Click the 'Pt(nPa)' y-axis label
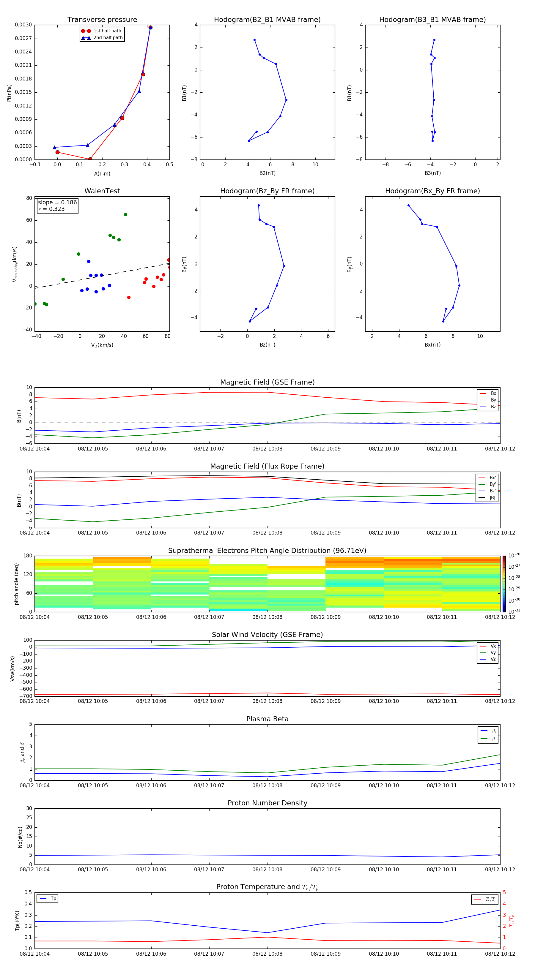This screenshot has height=980, width=535. (9, 93)
